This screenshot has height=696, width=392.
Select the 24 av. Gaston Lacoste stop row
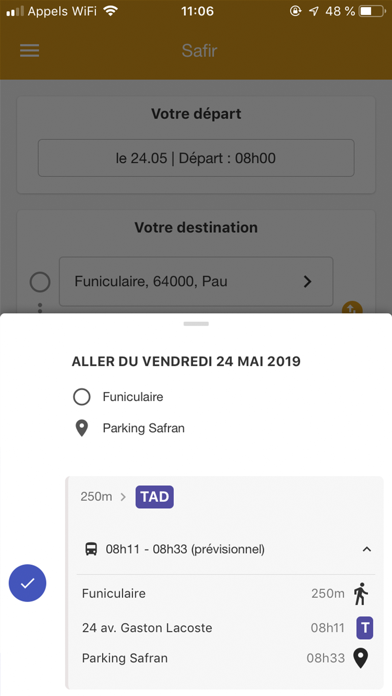227,628
